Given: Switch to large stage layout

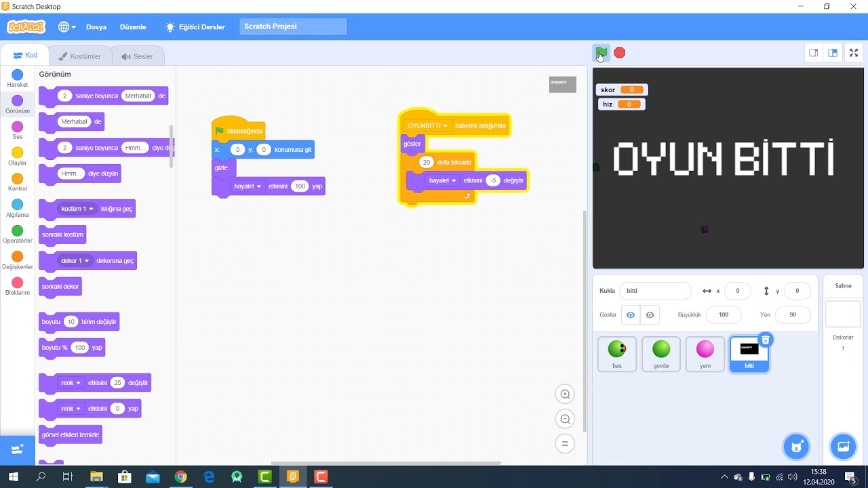Looking at the screenshot, I should pyautogui.click(x=833, y=53).
